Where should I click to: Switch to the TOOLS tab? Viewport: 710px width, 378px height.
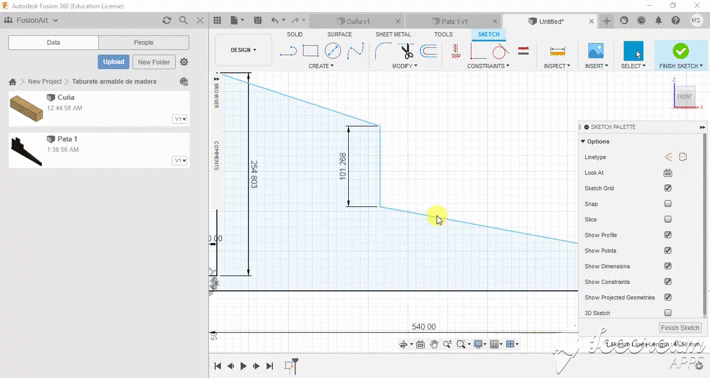443,34
